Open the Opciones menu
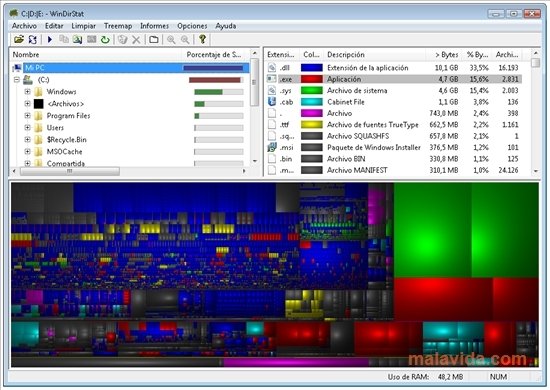 click(192, 26)
